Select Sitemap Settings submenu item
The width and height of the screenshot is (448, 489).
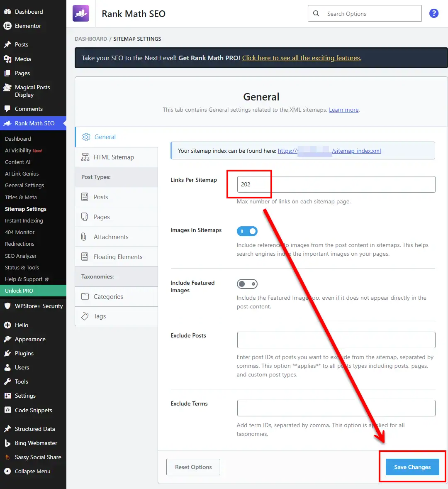pyautogui.click(x=26, y=209)
